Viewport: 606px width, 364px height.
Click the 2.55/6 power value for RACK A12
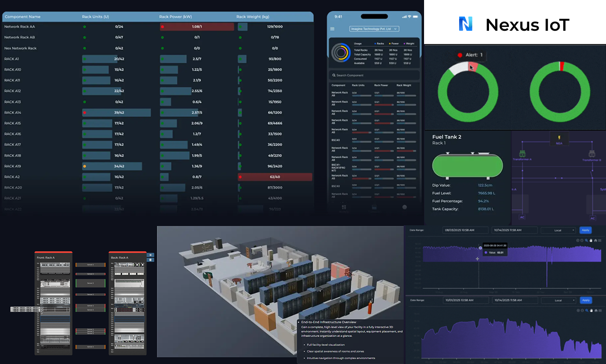197,91
